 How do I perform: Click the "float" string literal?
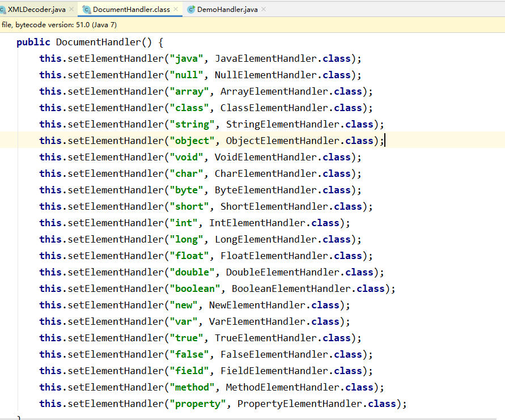pyautogui.click(x=188, y=256)
